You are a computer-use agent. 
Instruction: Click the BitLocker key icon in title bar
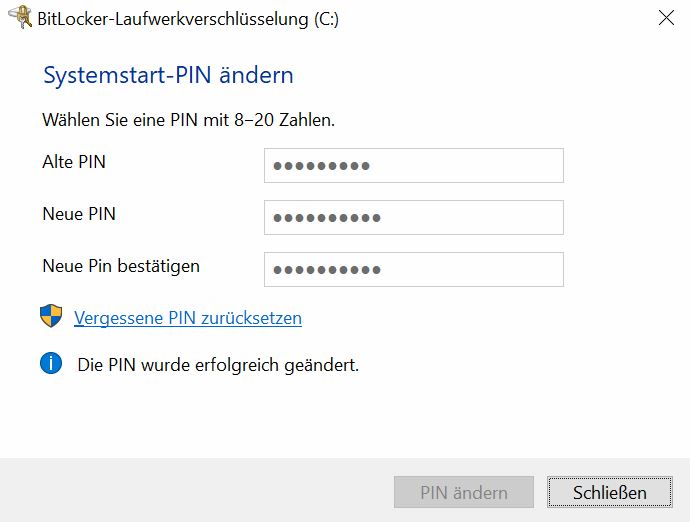20,18
